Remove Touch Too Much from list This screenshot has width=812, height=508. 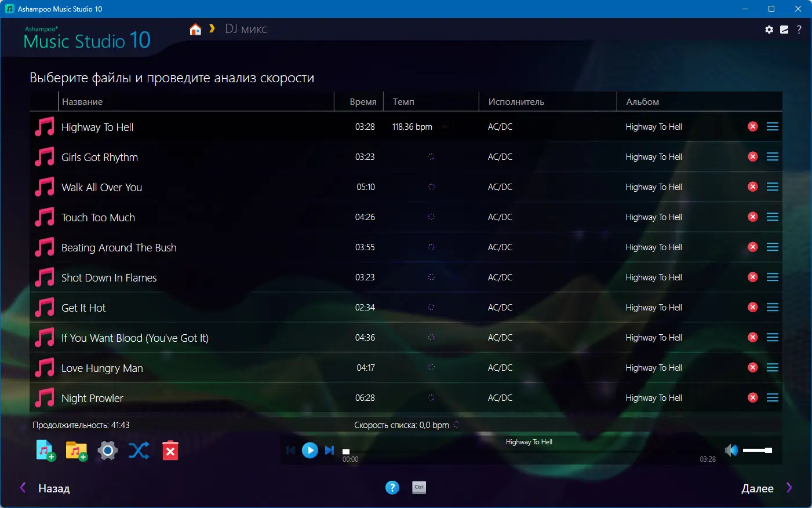[x=753, y=217]
